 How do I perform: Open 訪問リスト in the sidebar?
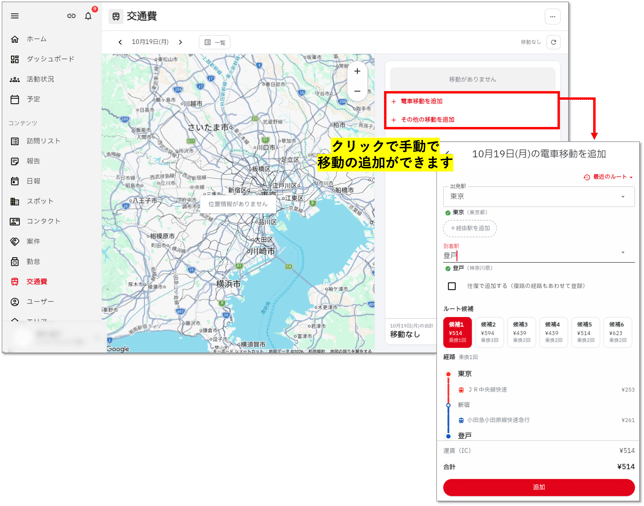click(36, 141)
